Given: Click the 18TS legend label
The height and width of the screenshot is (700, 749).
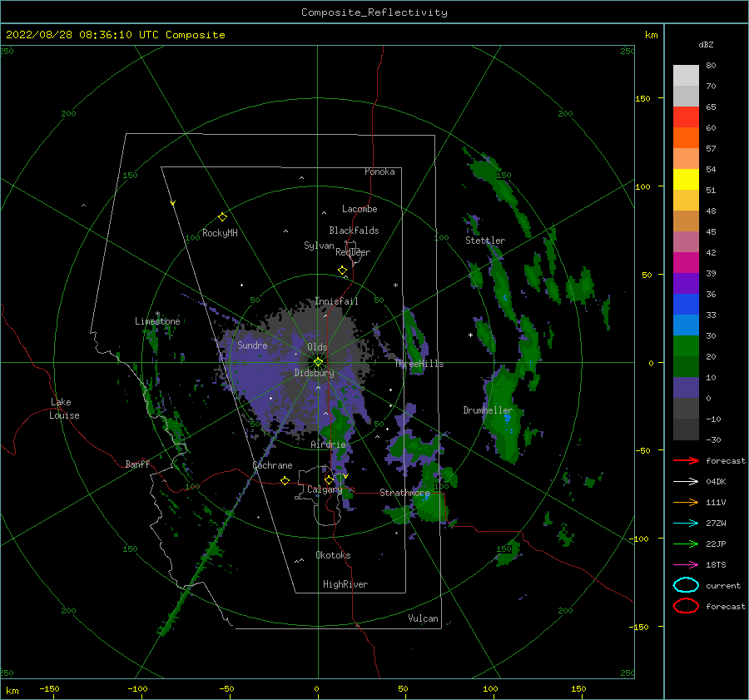Looking at the screenshot, I should click(x=716, y=565).
